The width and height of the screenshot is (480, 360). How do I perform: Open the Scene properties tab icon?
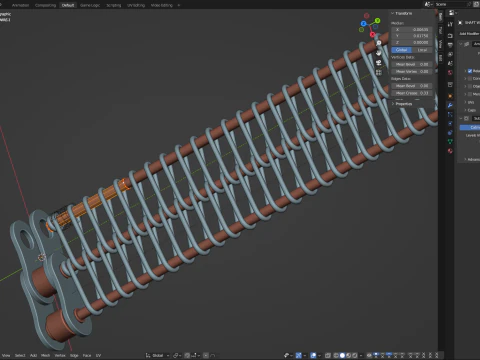point(450,63)
